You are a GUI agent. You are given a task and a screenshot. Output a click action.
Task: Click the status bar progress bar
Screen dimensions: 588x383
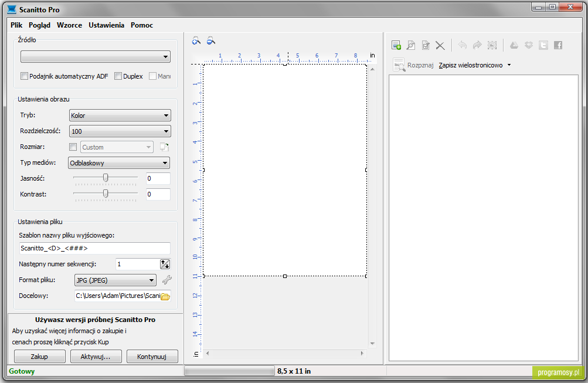tap(229, 371)
